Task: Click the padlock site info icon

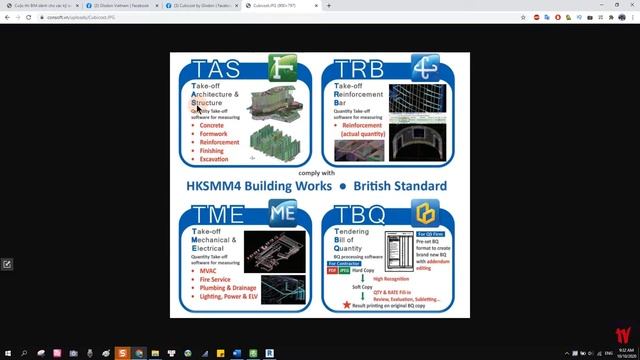Action: tap(42, 18)
